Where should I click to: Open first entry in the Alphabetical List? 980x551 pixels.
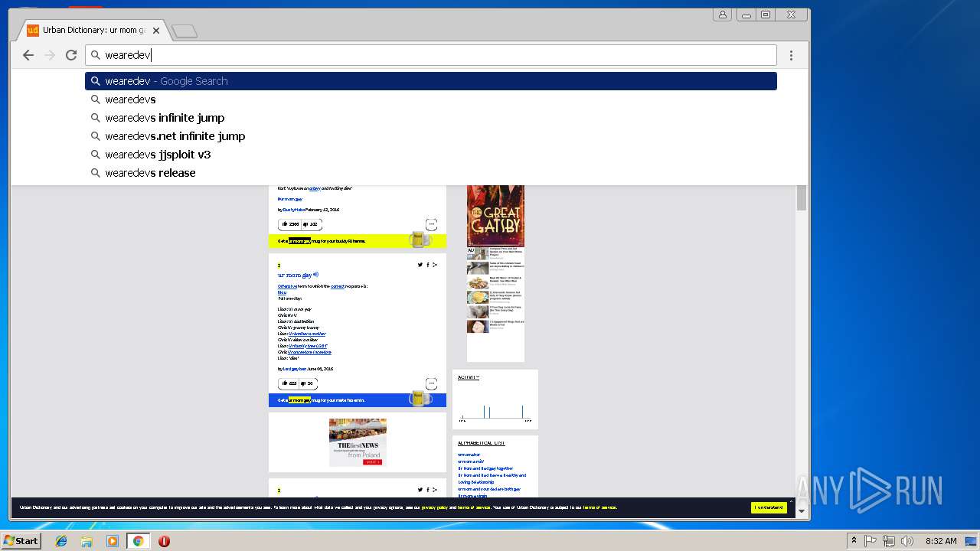click(469, 455)
